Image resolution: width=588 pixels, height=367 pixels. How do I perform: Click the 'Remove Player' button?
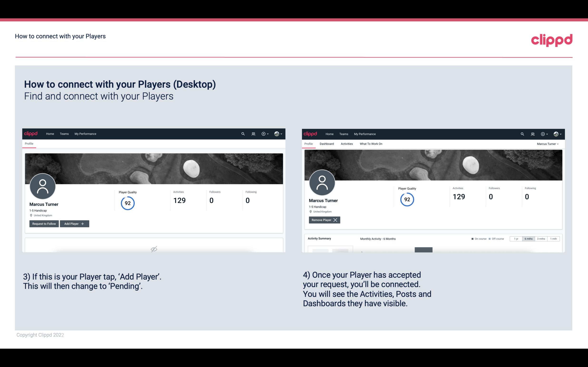pos(324,220)
